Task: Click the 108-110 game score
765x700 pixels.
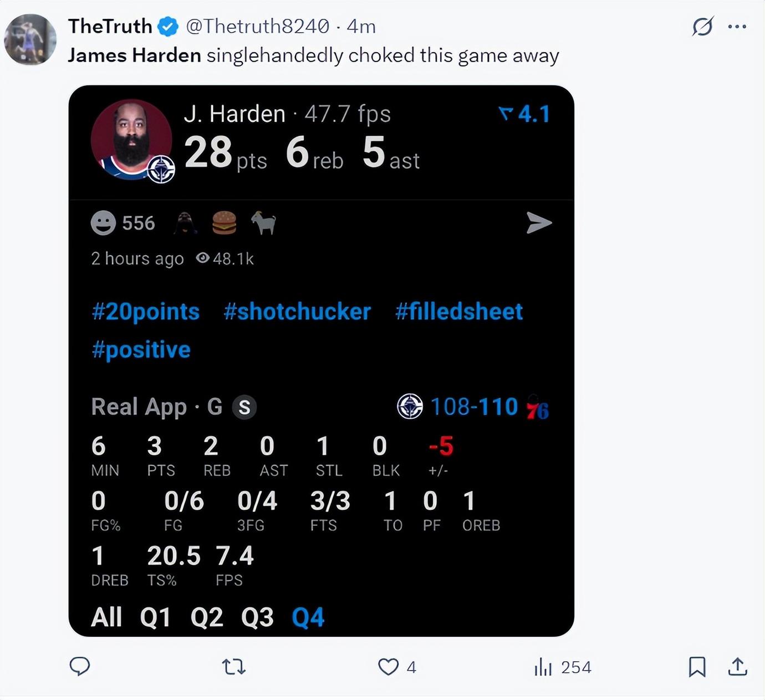Action: (474, 407)
